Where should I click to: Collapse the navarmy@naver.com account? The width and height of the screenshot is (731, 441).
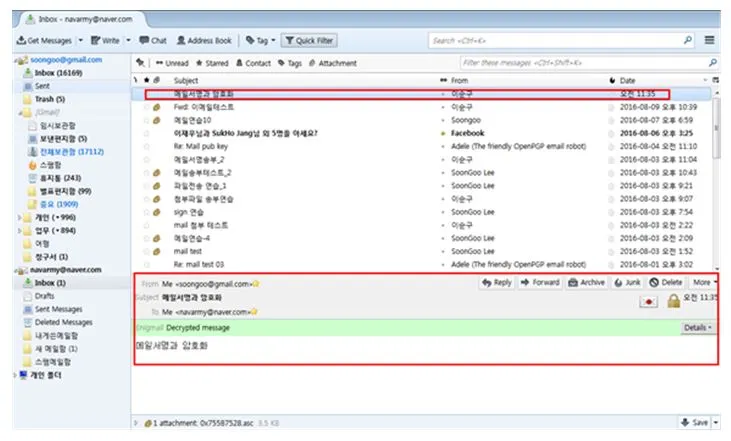coord(16,270)
